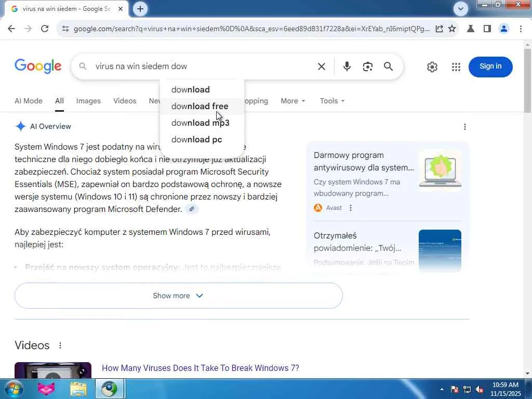Click the address bar URL
Image resolution: width=532 pixels, height=399 pixels.
(x=251, y=29)
